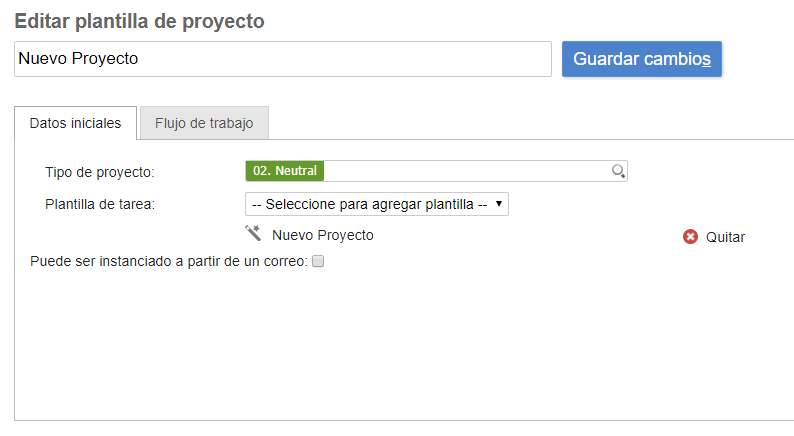Image resolution: width=794 pixels, height=436 pixels.
Task: Select the 'Datos iniciales' tab
Action: coord(76,124)
